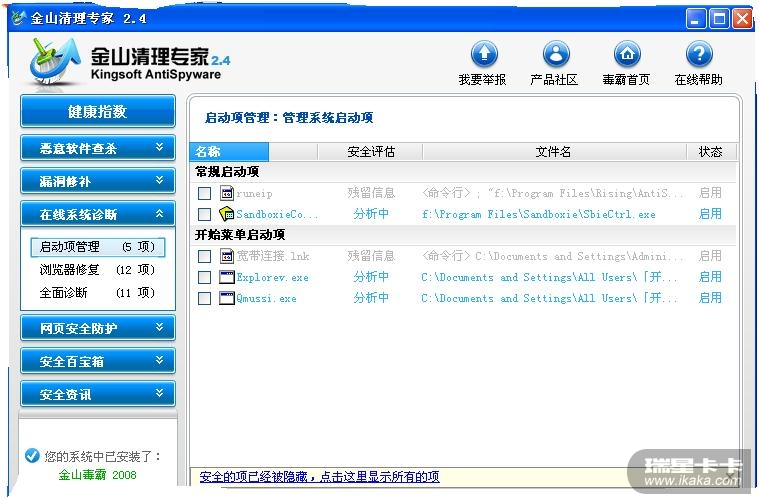
Task: Select 全面诊断 (11 项) menu item
Action: (97, 293)
